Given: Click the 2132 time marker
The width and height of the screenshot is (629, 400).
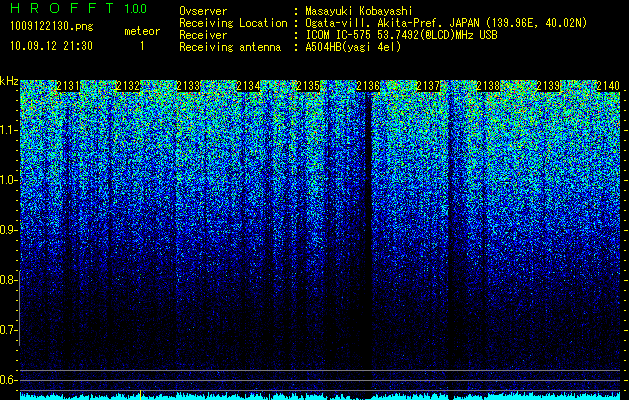Looking at the screenshot, I should [128, 86].
